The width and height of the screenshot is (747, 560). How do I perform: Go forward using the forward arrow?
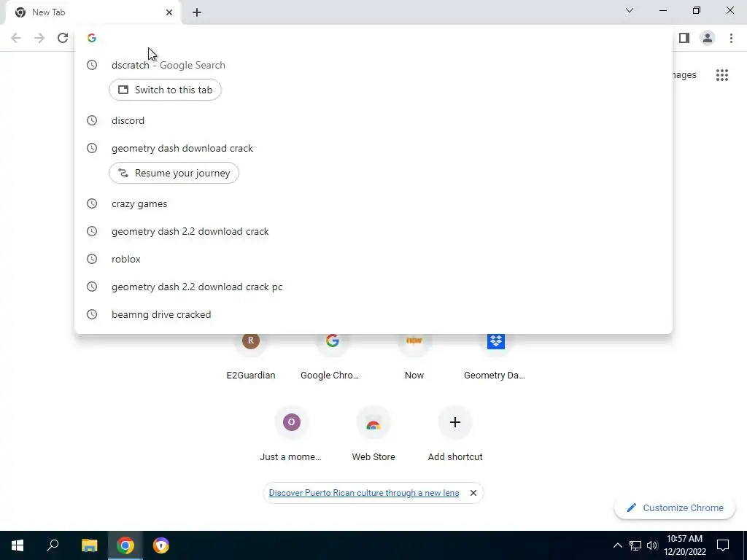tap(39, 38)
